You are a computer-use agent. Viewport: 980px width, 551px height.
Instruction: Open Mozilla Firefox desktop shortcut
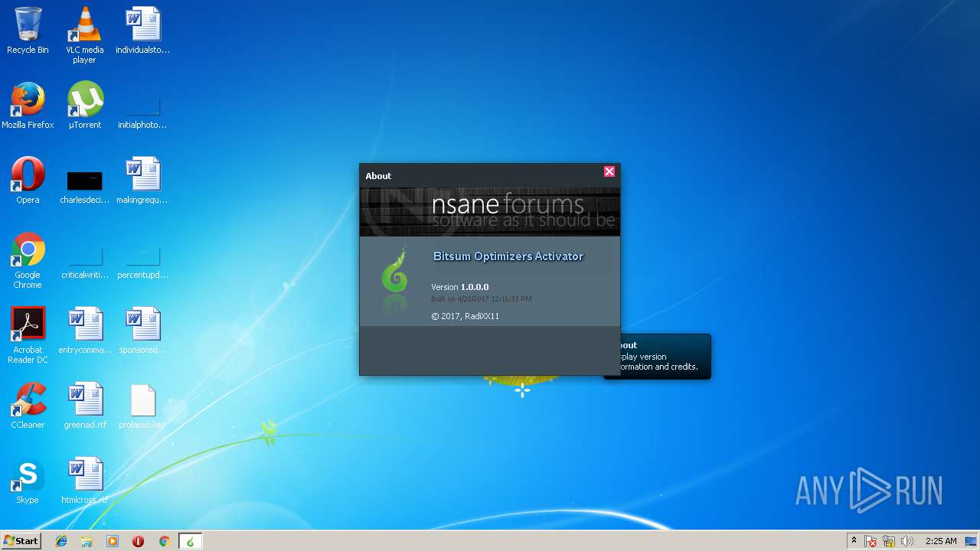coord(28,106)
